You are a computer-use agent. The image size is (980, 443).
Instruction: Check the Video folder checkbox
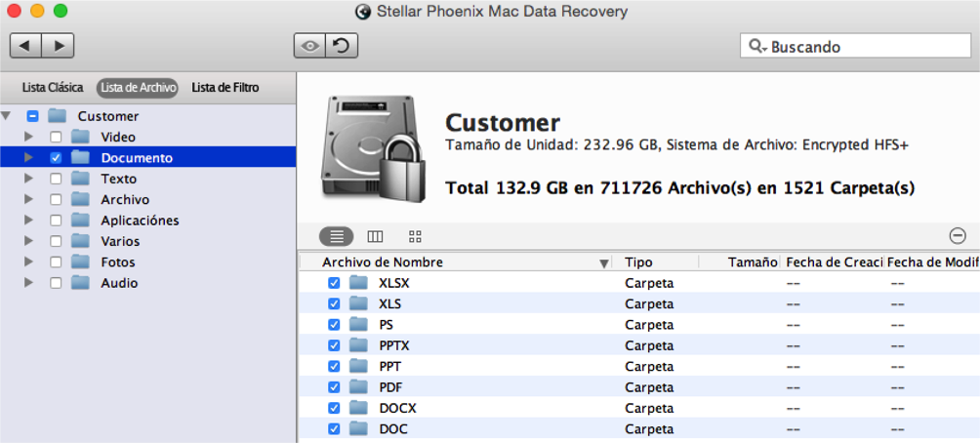point(56,137)
